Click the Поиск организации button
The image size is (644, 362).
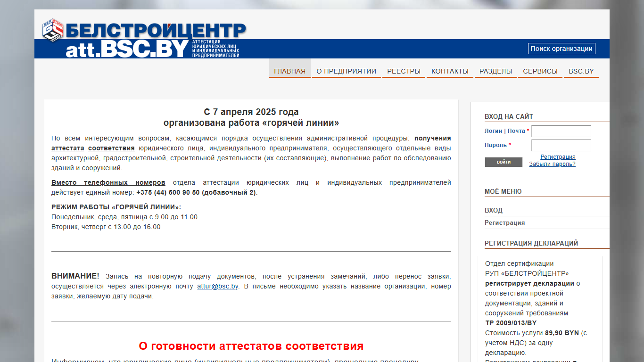pyautogui.click(x=561, y=49)
